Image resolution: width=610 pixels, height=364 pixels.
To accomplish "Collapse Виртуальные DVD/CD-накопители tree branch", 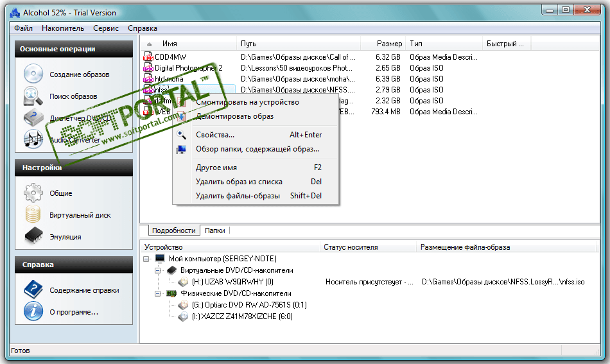I will pyautogui.click(x=158, y=270).
